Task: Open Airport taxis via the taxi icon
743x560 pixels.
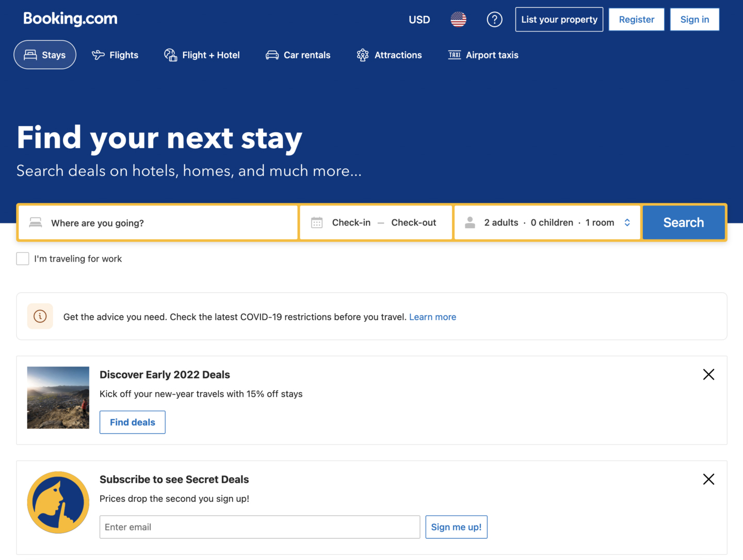Action: [x=455, y=55]
